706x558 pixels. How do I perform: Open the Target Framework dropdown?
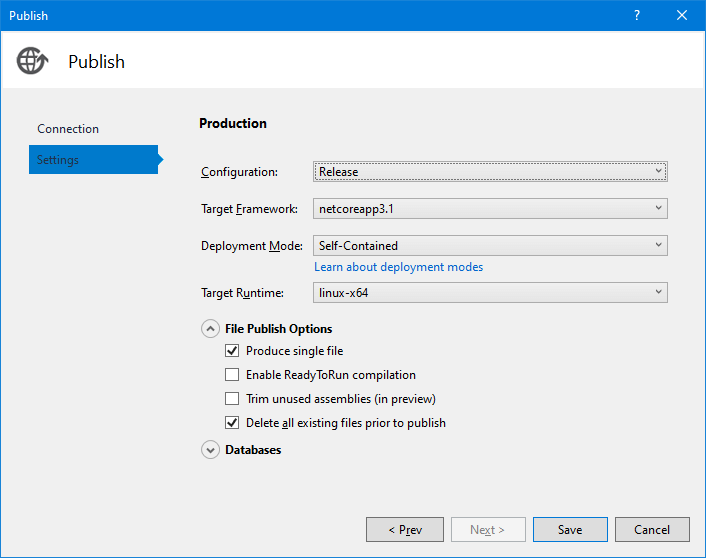coord(490,209)
